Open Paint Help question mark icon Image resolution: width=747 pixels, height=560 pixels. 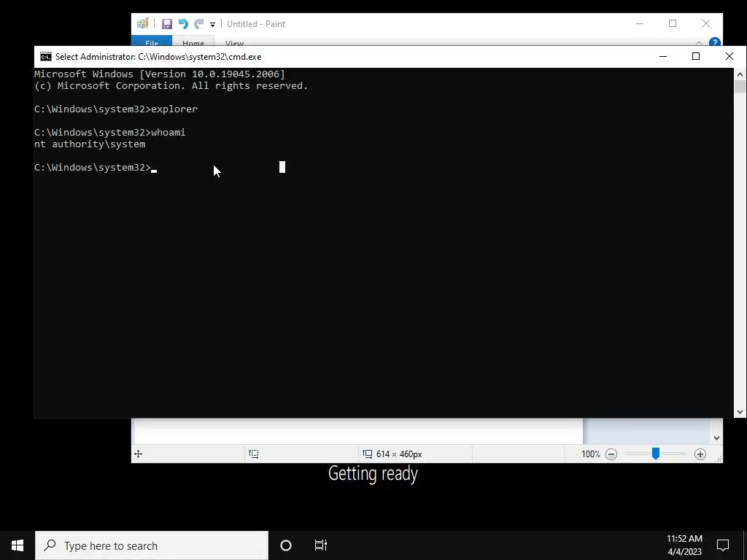point(714,42)
